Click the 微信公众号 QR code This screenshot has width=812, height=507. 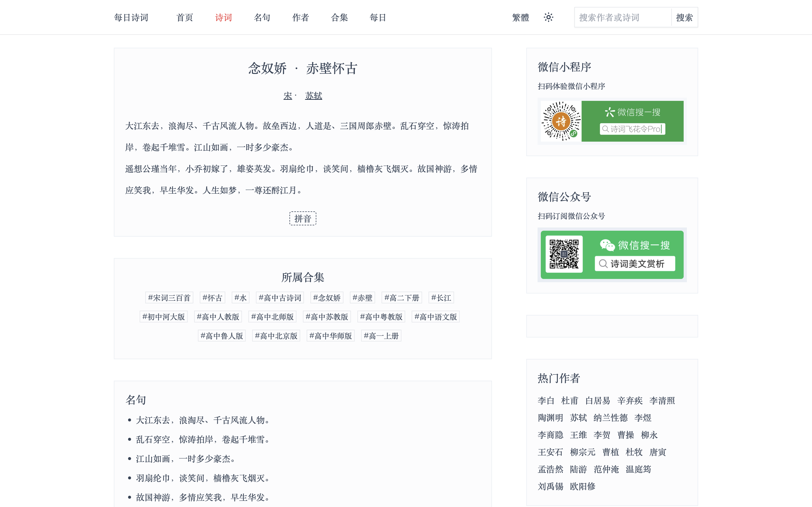564,254
